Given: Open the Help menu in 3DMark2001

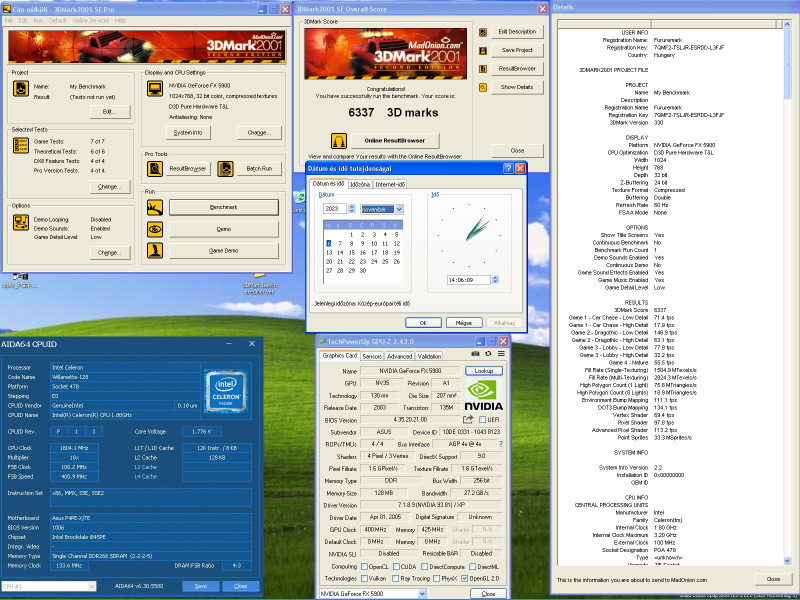Looking at the screenshot, I should (x=120, y=21).
